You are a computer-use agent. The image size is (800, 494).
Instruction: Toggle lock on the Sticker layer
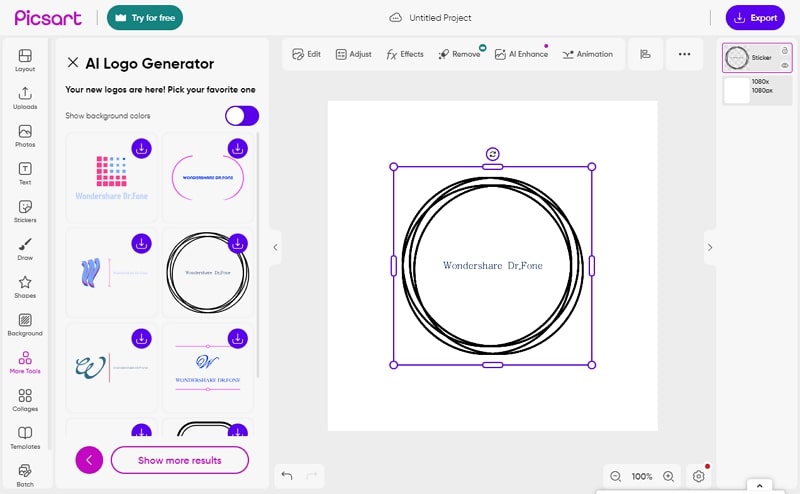785,50
